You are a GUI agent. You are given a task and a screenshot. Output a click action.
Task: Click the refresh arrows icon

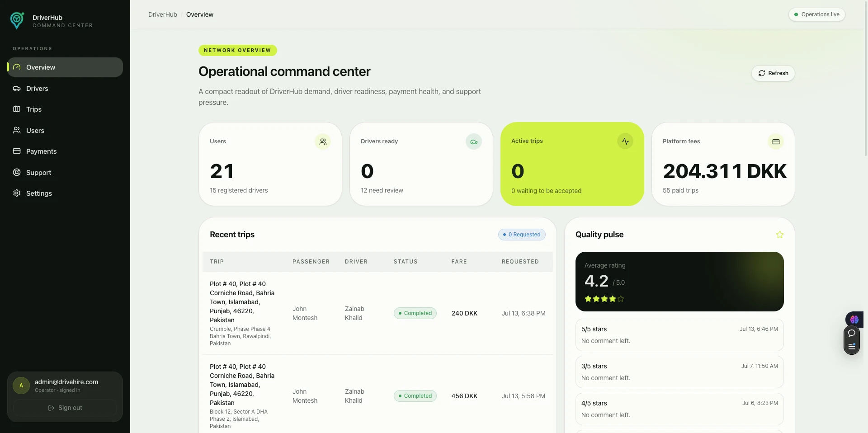click(762, 73)
